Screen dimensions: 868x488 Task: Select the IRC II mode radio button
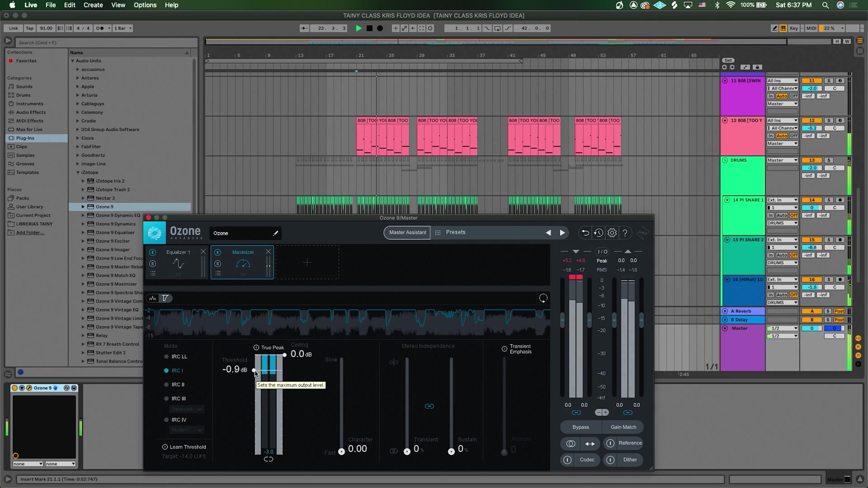coord(167,385)
